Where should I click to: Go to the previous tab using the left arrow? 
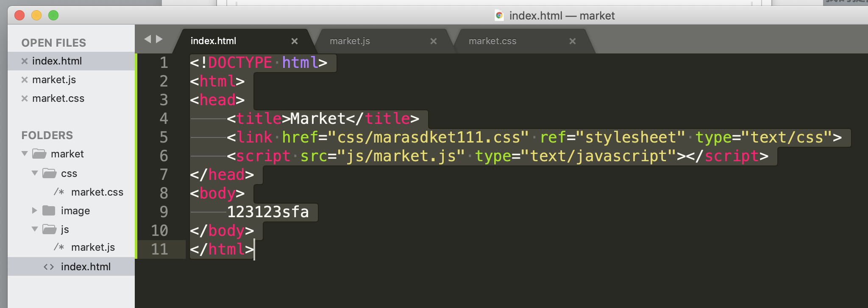147,39
